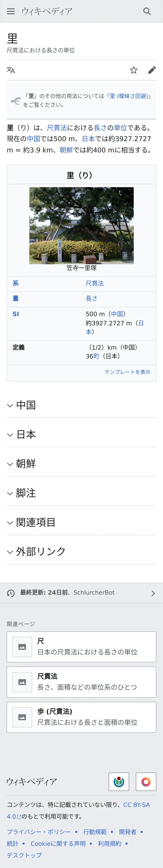This screenshot has height=868, width=163.
Task: Open the 笠寺一里塚 photo thumbnail
Action: [x=81, y=225]
